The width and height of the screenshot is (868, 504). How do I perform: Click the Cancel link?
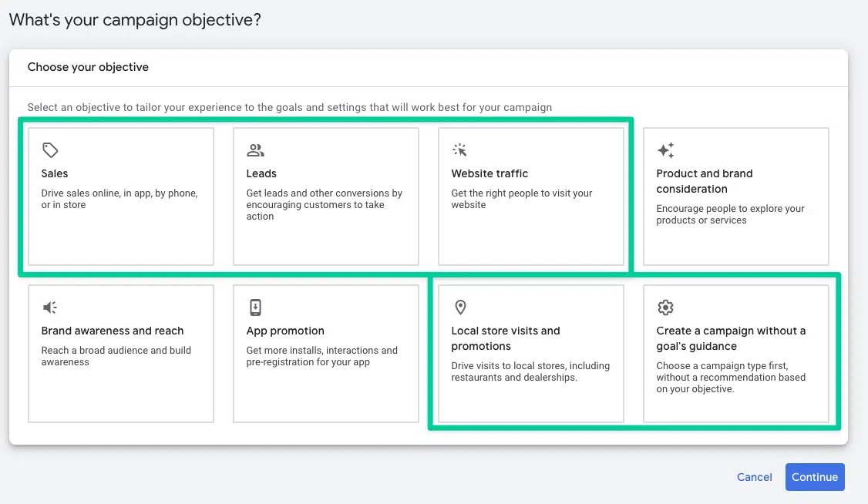(x=754, y=477)
